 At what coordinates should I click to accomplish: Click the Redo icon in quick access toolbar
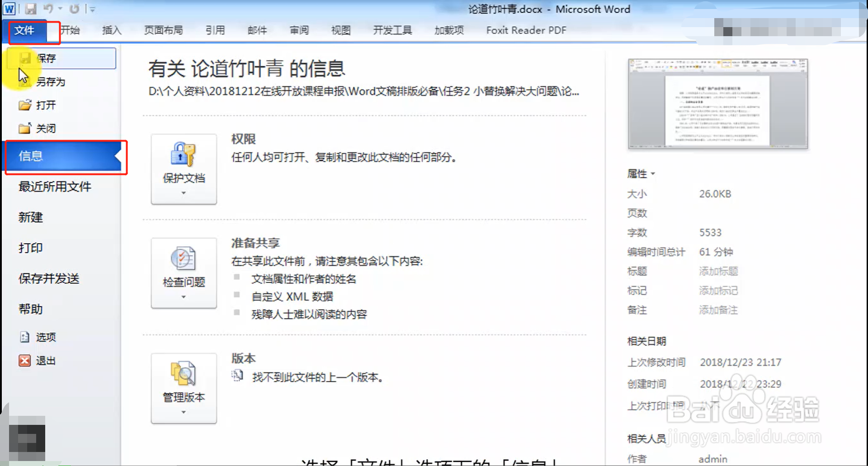[x=75, y=9]
